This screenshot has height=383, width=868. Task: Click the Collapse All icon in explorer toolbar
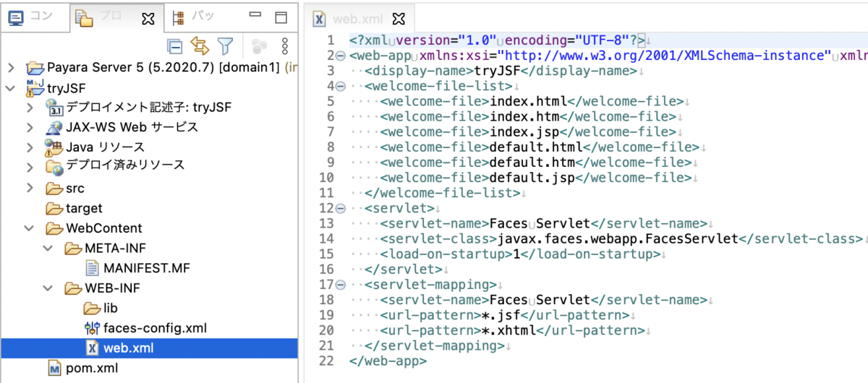pos(174,46)
